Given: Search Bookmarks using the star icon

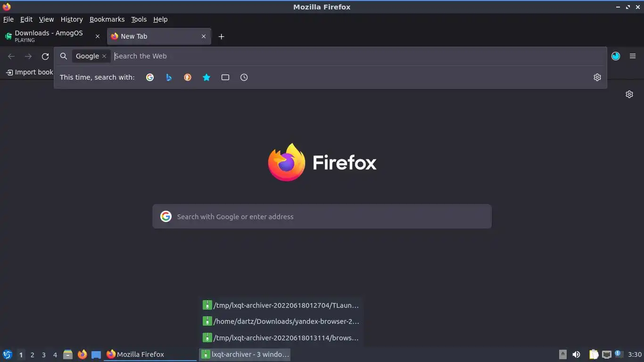Looking at the screenshot, I should click(206, 77).
